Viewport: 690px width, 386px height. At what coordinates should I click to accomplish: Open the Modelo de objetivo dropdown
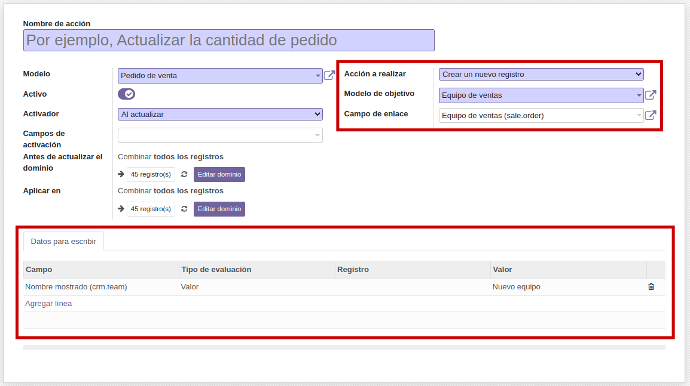(541, 95)
